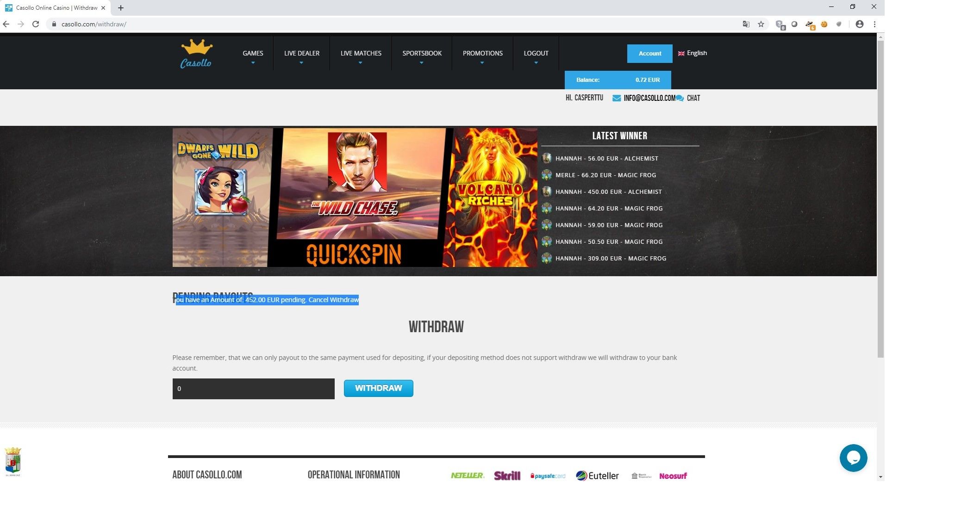The image size is (980, 514).
Task: Click the envelope icon beside INFO@CASOLLO.COM
Action: pyautogui.click(x=617, y=98)
